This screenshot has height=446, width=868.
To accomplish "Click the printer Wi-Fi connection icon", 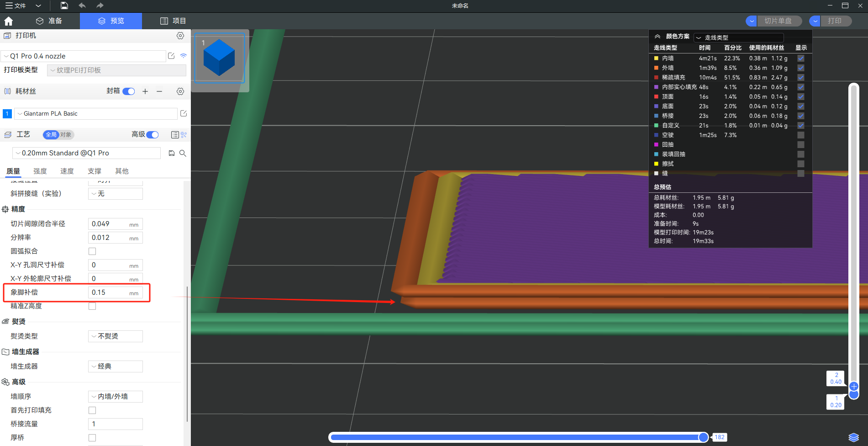I will pos(184,56).
